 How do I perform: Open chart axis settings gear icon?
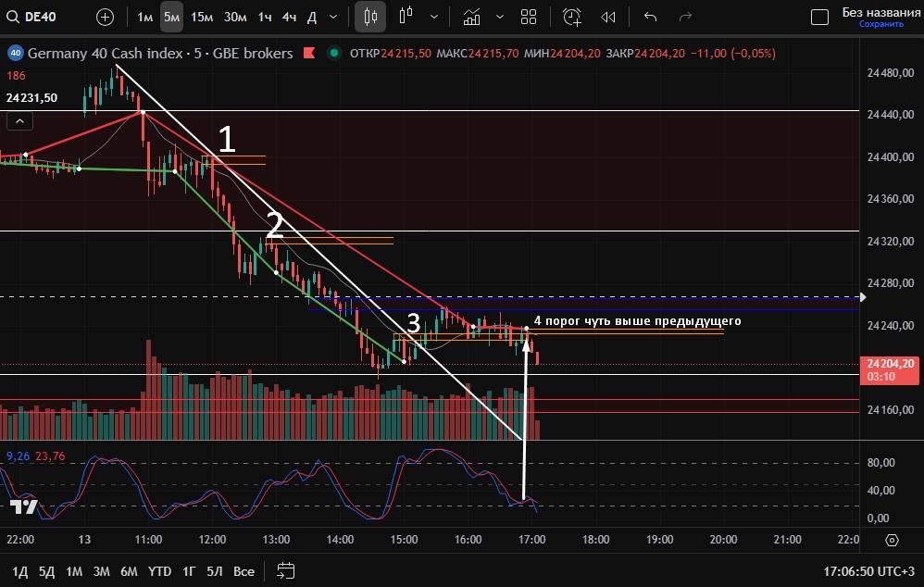(892, 540)
